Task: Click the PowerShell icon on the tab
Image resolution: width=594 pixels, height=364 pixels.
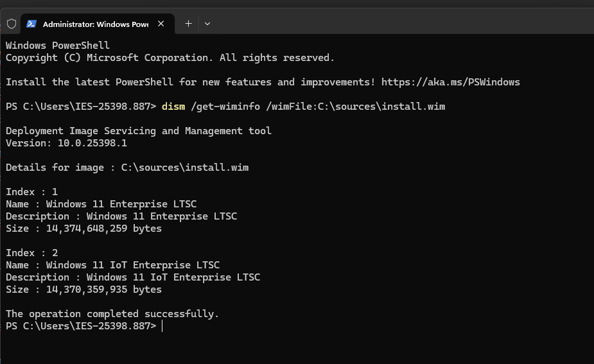Action: click(x=31, y=24)
